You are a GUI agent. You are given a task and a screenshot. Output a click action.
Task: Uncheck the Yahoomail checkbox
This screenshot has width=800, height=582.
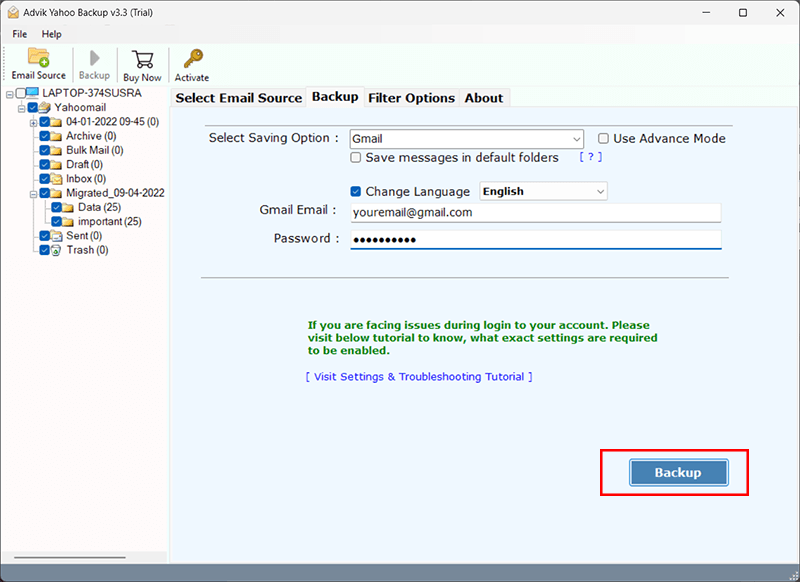(x=33, y=108)
